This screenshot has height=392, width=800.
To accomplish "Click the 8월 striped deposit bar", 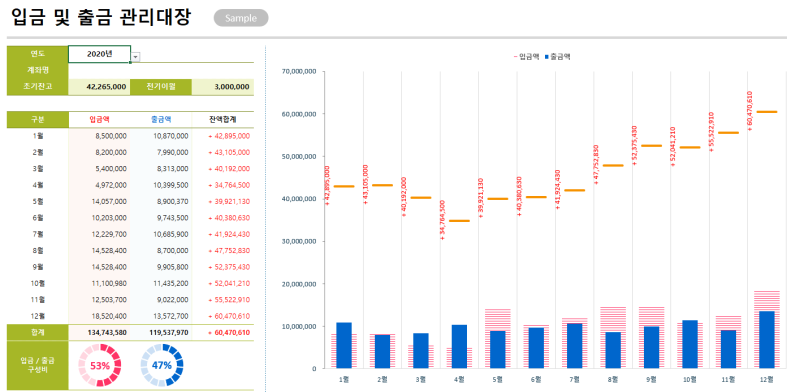I will click(613, 337).
